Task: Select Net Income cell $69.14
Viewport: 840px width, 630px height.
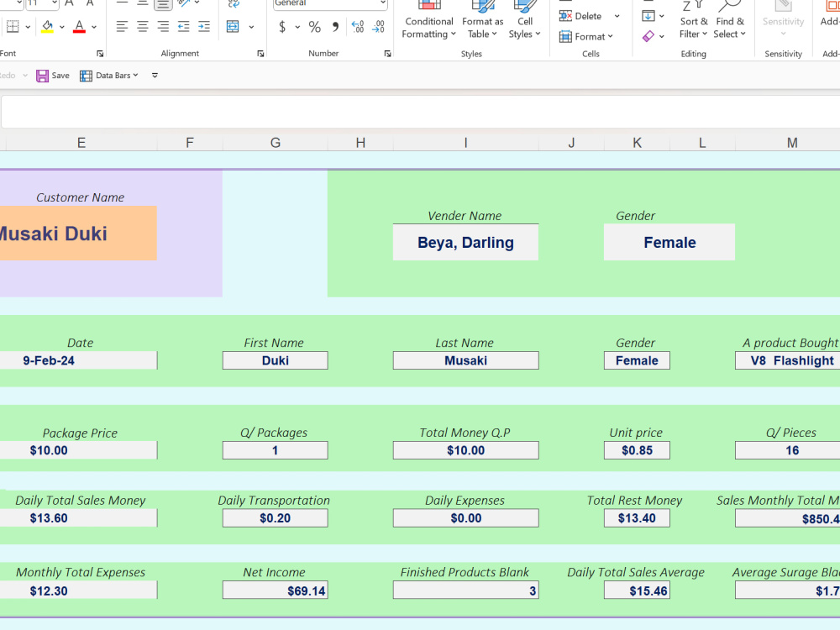Action: (x=275, y=591)
